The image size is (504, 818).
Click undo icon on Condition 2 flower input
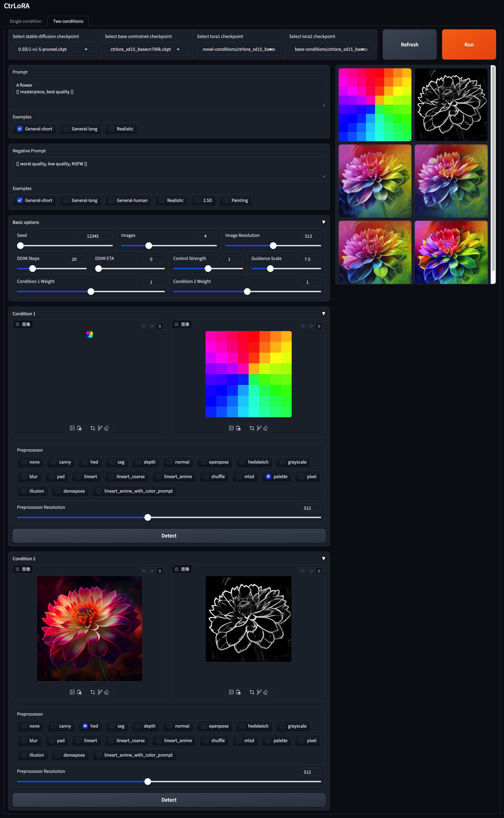144,571
